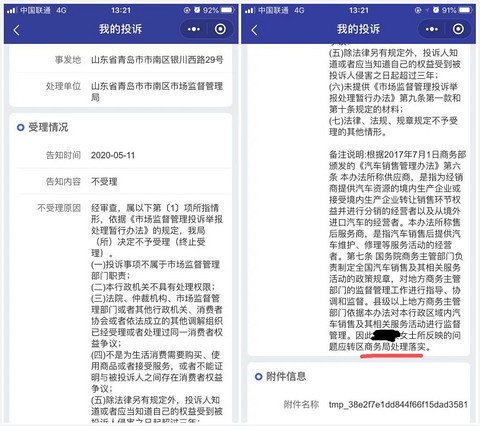Close mini program via left circle icon
This screenshot has height=426, width=480.
point(220,29)
